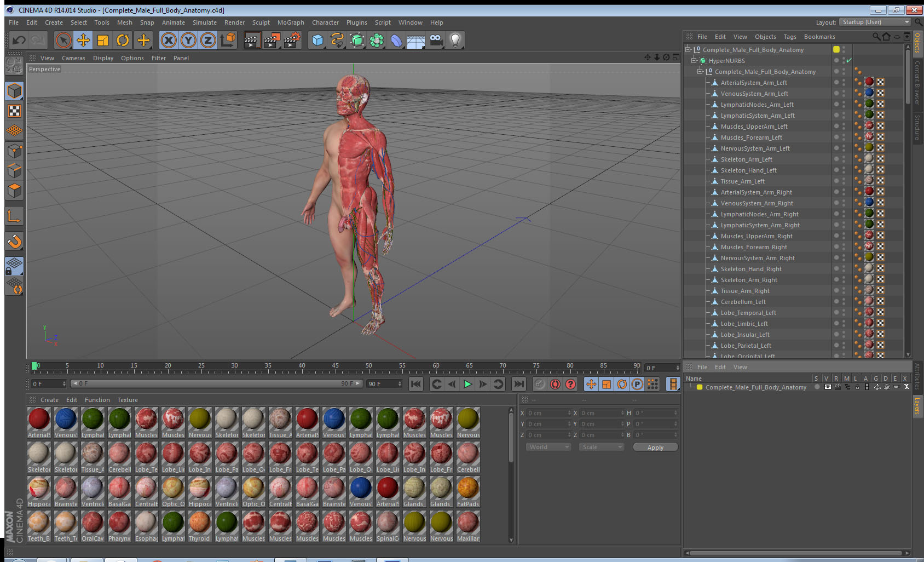Open the Scale mode dropdown
Screen dimensions: 924x562
[x=602, y=447]
